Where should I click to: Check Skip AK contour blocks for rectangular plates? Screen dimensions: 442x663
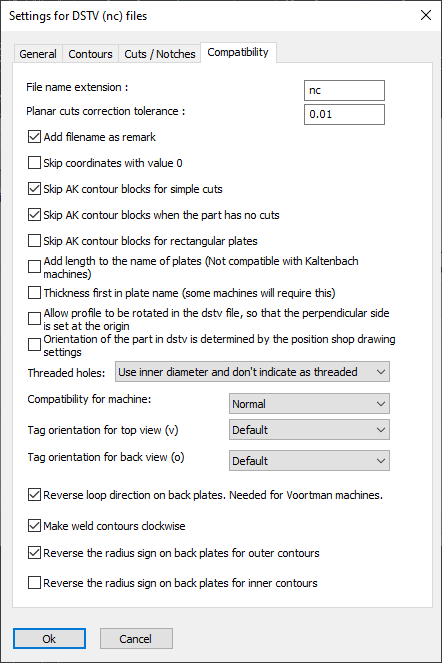click(x=34, y=241)
